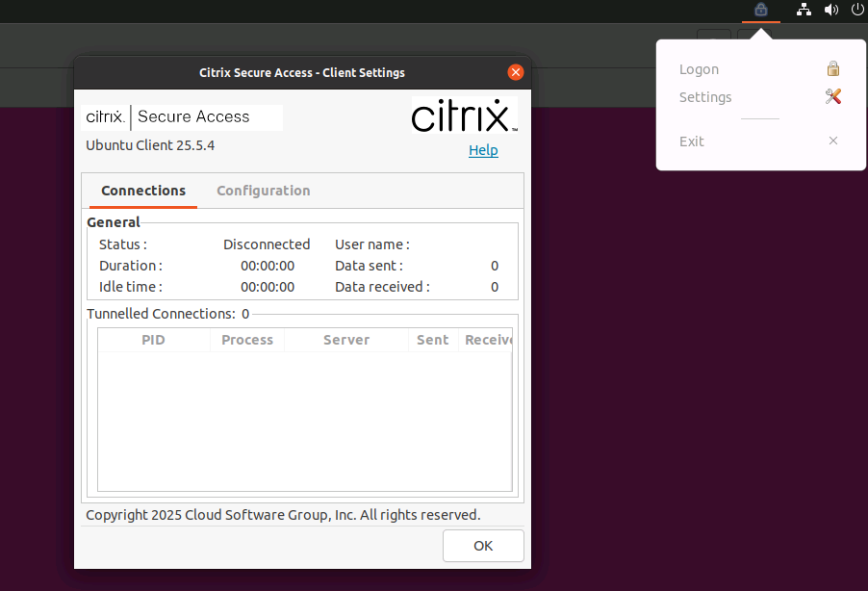Screen dimensions: 868x591
Task: Click the dialog title bar text
Action: click(x=302, y=72)
